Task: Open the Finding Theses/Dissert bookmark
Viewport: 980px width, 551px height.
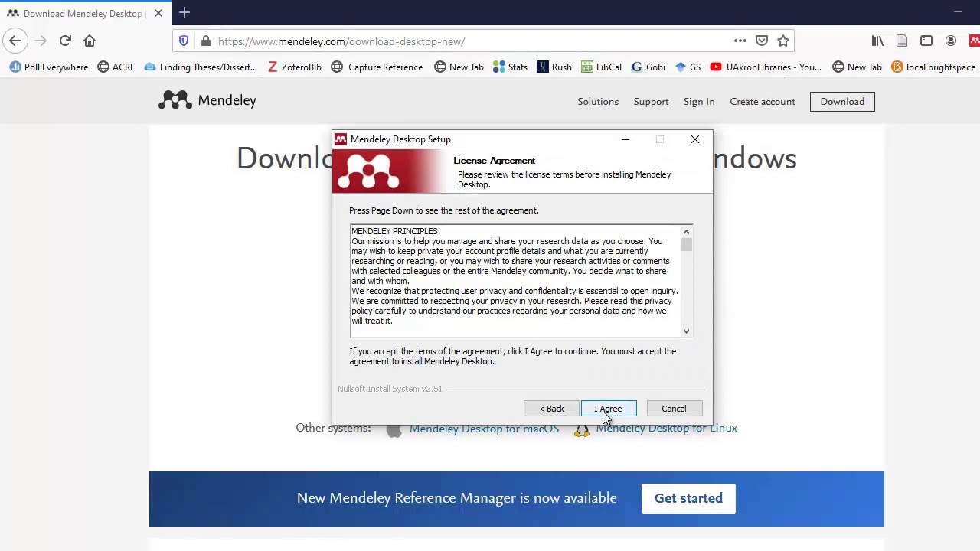Action: coord(201,67)
